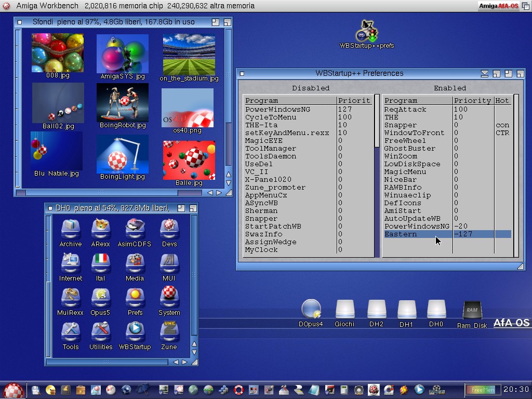The height and width of the screenshot is (399, 532).
Task: Select the Giochi disk icon
Action: click(344, 310)
